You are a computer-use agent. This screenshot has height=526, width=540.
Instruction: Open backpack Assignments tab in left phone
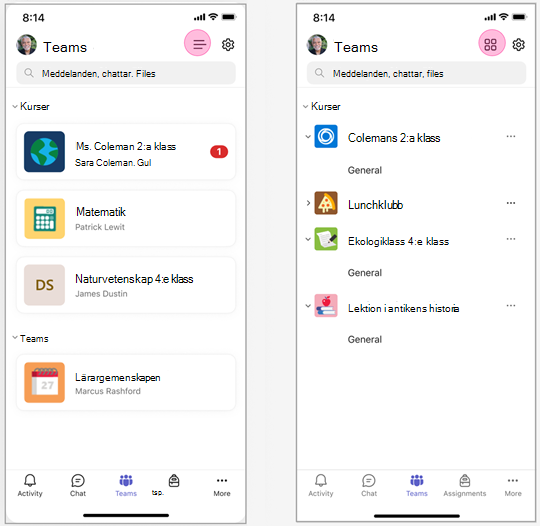tap(174, 481)
